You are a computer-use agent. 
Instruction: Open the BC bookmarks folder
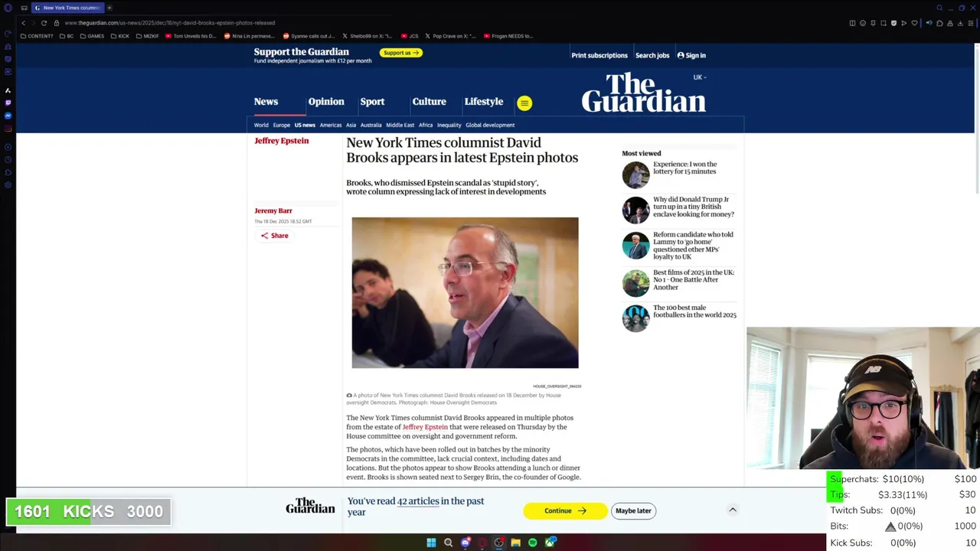click(67, 36)
